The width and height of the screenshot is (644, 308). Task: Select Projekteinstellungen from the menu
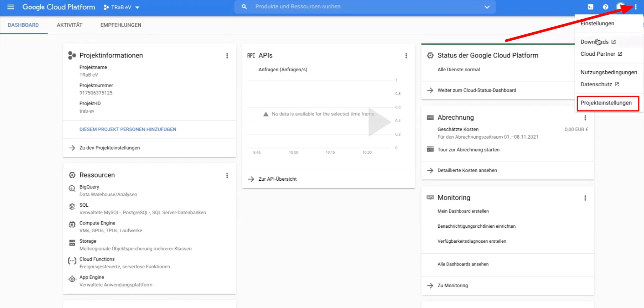(606, 103)
